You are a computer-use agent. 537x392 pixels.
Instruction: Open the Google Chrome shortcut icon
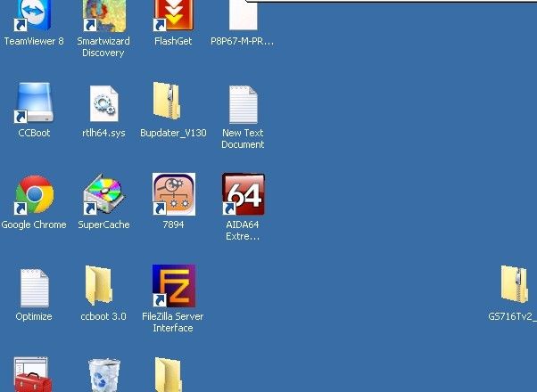click(x=34, y=194)
